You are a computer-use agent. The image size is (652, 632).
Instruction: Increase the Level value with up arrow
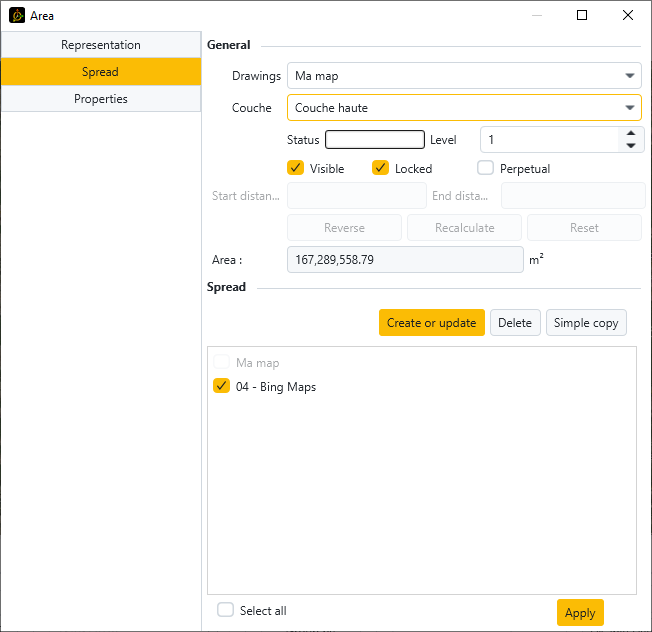tap(630, 133)
